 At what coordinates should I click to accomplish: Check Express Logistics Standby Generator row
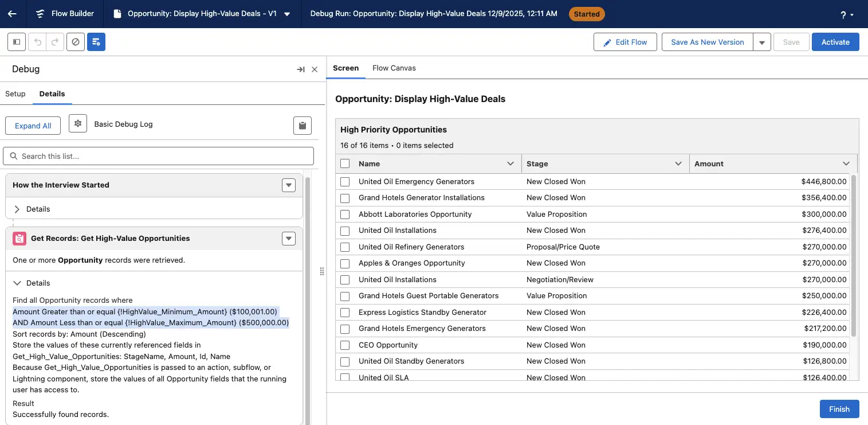pos(345,313)
